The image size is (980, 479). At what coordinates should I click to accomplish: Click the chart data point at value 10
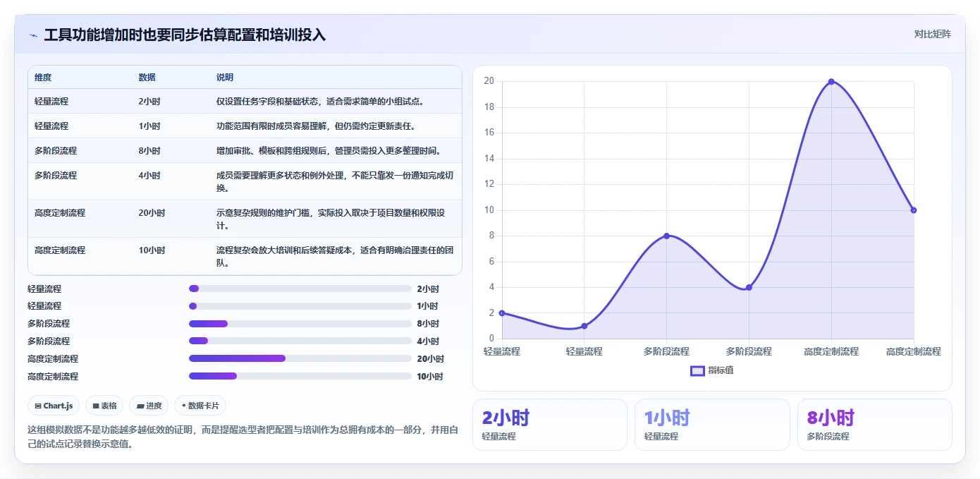pos(914,210)
